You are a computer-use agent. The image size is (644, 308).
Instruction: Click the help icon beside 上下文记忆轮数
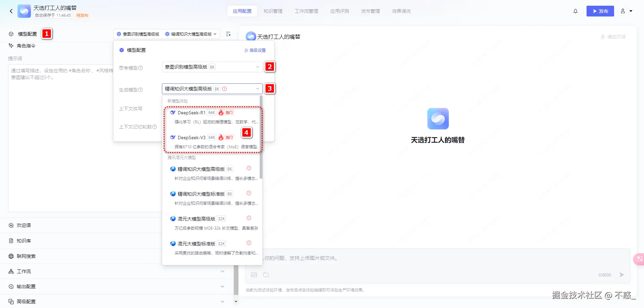(x=155, y=127)
